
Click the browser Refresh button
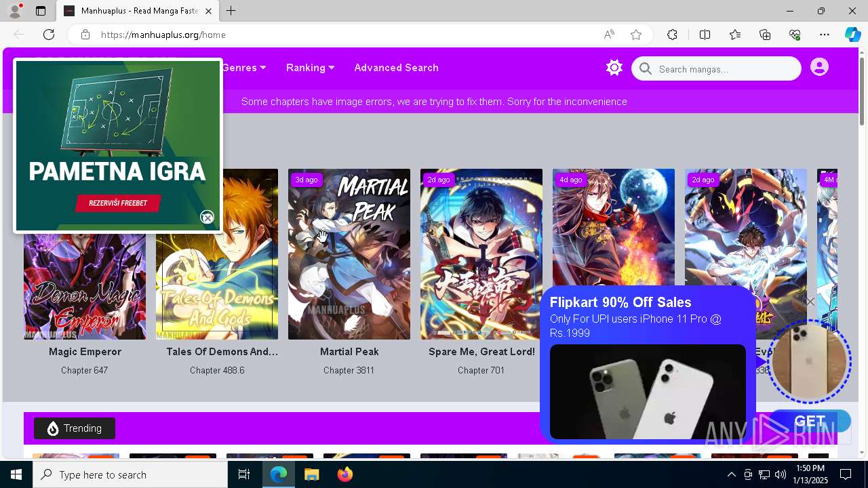click(49, 35)
